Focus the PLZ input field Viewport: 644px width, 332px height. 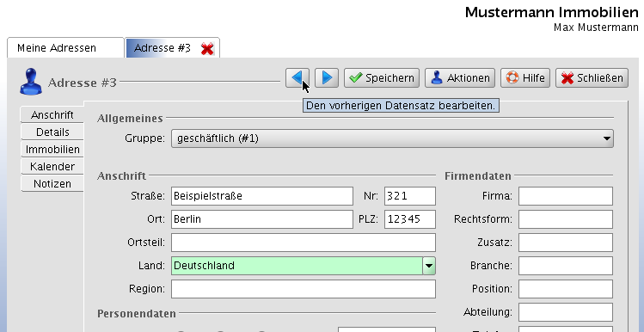410,219
